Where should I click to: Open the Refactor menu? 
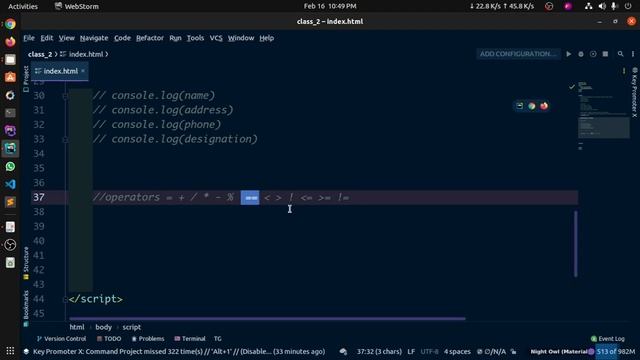[150, 38]
